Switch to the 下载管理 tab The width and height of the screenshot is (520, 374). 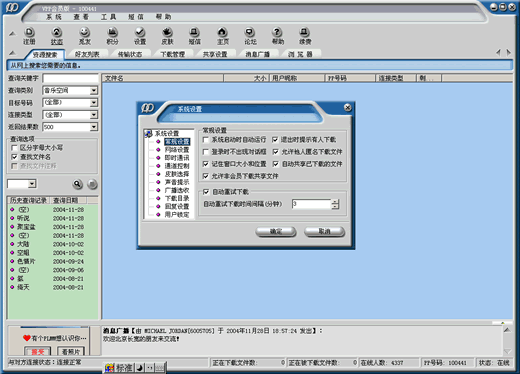click(x=173, y=54)
